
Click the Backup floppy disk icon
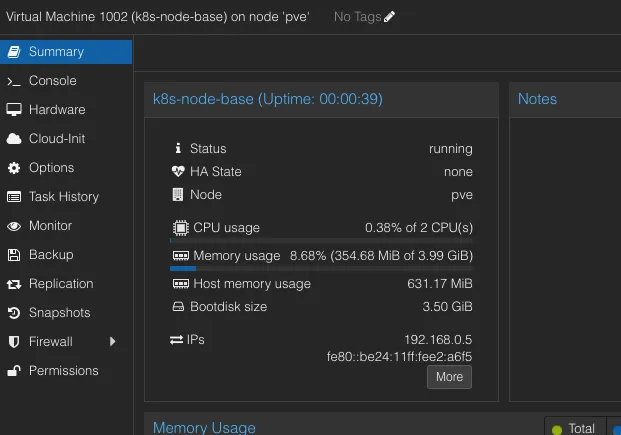pos(14,255)
